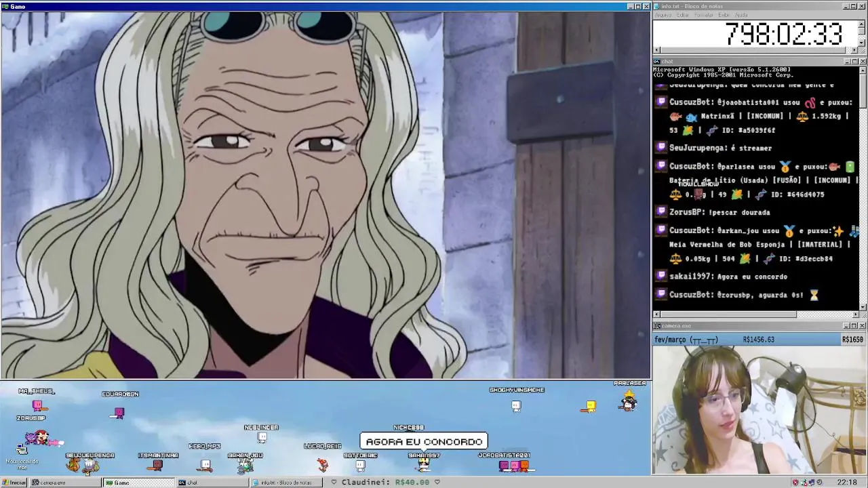Open the Formatar menu in Notepad
Viewport: 868px width, 488px height.
click(704, 15)
